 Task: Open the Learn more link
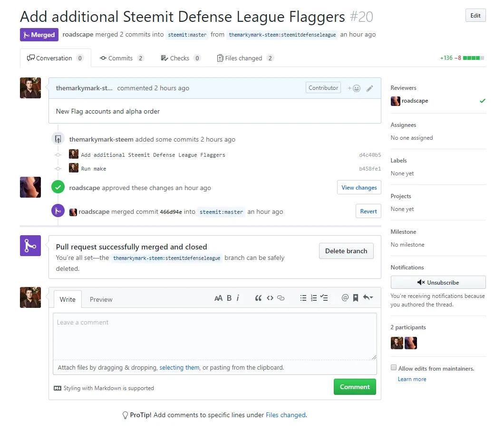point(412,379)
